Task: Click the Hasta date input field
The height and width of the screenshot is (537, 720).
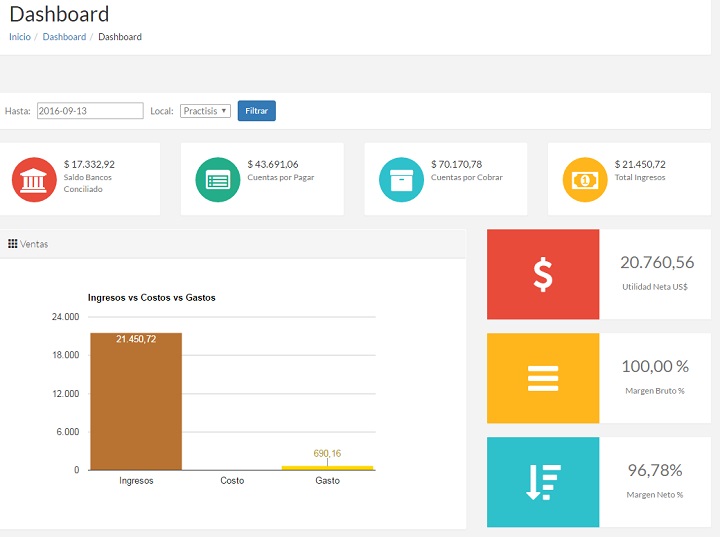Action: coord(90,111)
